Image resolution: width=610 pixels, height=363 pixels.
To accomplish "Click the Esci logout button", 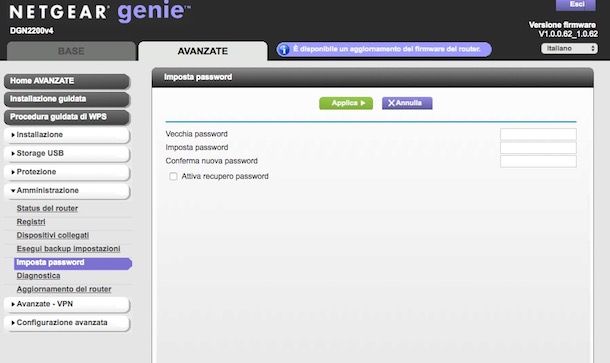I will coord(576,5).
